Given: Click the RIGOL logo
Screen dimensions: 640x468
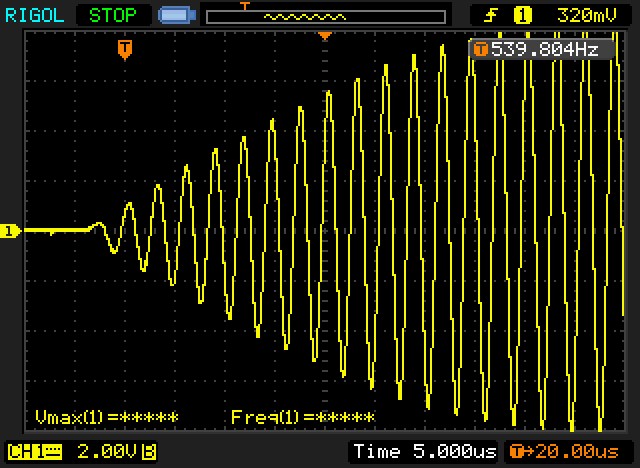Looking at the screenshot, I should (35, 15).
